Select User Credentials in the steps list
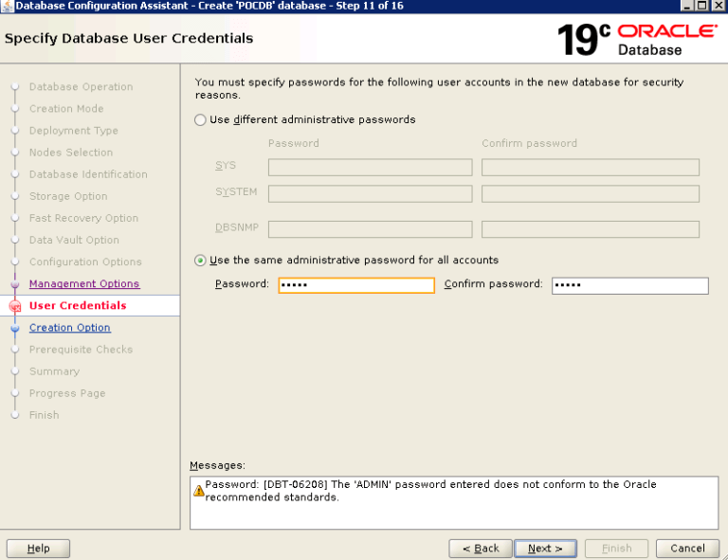728x560 pixels. coord(77,306)
